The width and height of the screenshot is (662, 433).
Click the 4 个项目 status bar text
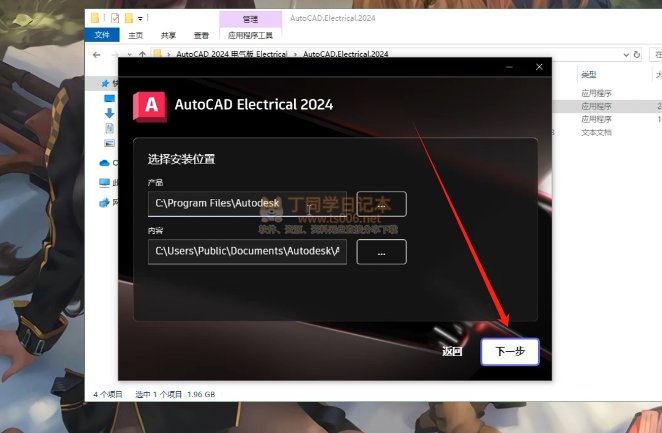(108, 394)
